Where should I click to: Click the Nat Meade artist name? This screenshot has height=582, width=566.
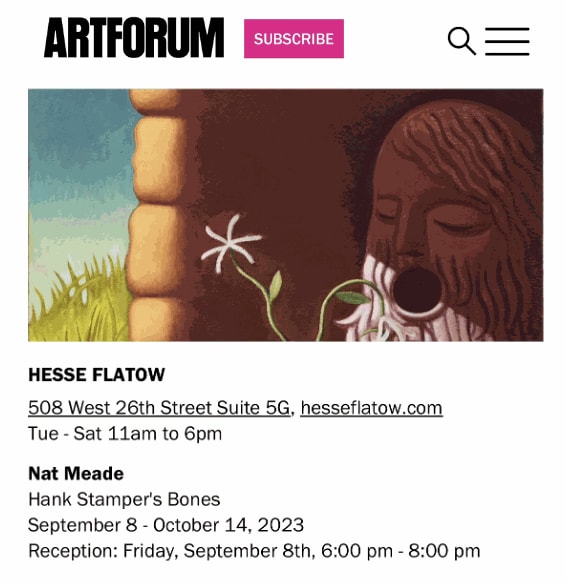coord(76,474)
